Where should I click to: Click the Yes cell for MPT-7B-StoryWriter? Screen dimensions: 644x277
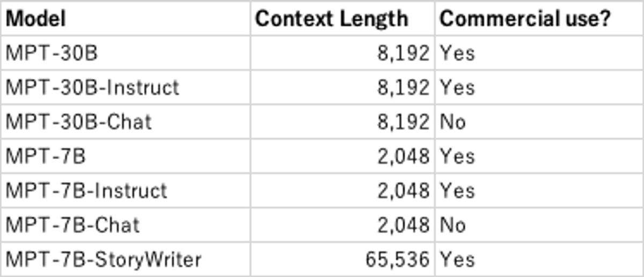pyautogui.click(x=539, y=259)
